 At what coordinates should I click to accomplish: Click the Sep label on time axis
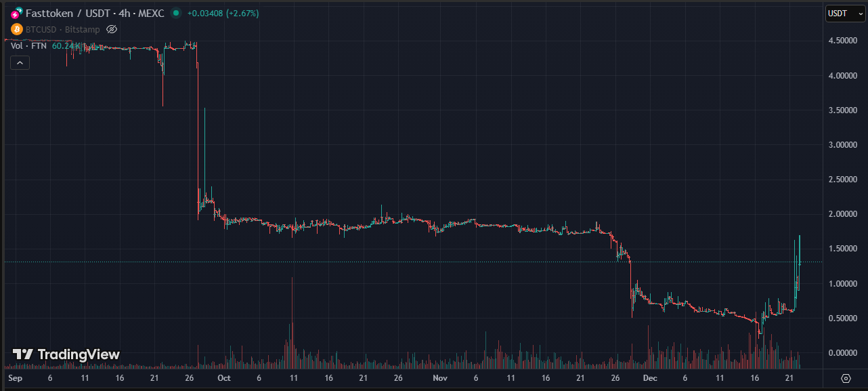coord(14,377)
